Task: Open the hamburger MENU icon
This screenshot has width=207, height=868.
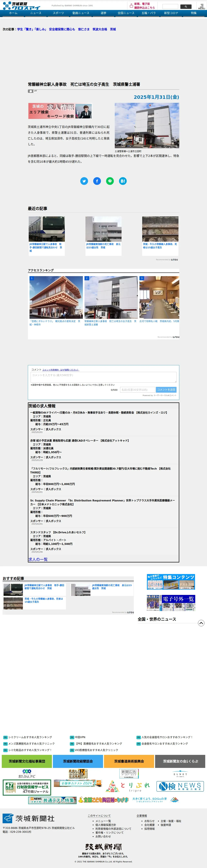Action: [201, 6]
